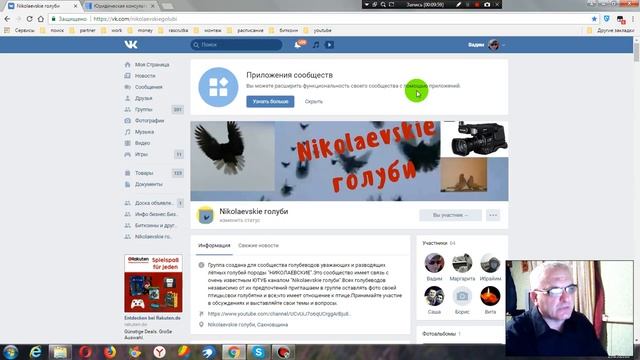
Task: Click the Nikolaevskie голуби location link
Action: pos(248,324)
